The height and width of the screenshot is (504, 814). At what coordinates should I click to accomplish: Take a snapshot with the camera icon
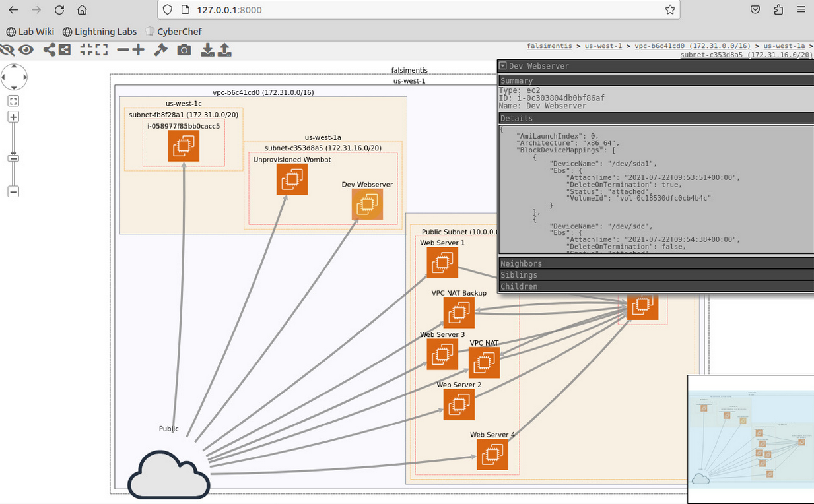[184, 50]
